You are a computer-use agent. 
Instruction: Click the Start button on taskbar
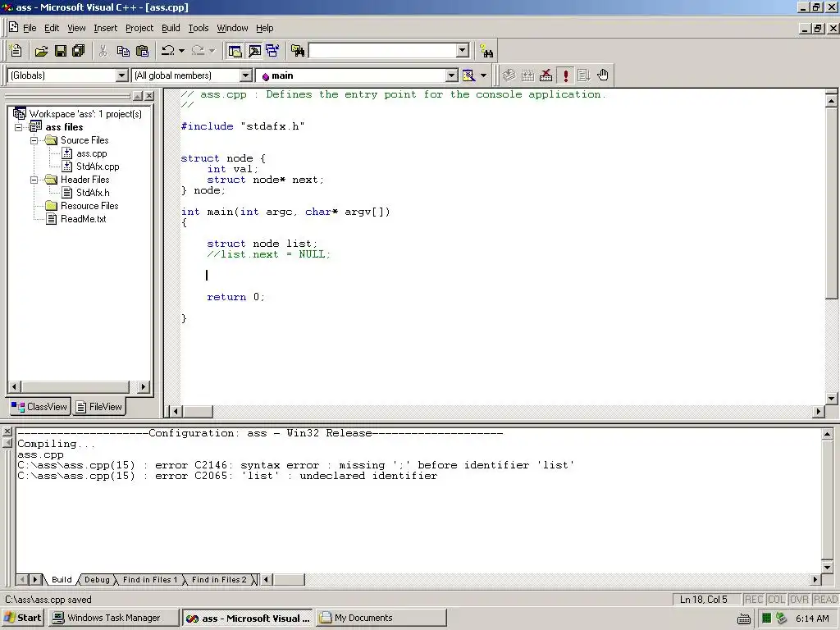tap(23, 618)
